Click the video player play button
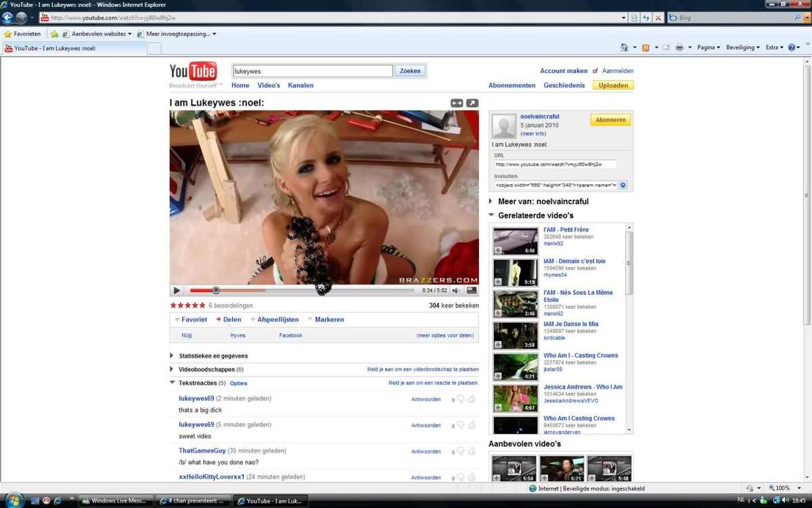This screenshot has width=812, height=508. pos(177,291)
